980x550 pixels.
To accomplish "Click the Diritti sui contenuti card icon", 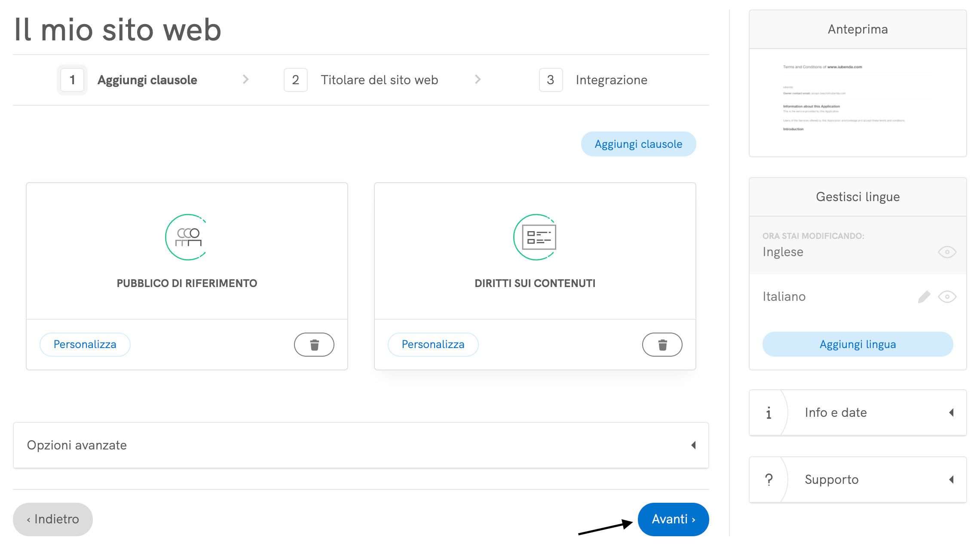I will 536,237.
